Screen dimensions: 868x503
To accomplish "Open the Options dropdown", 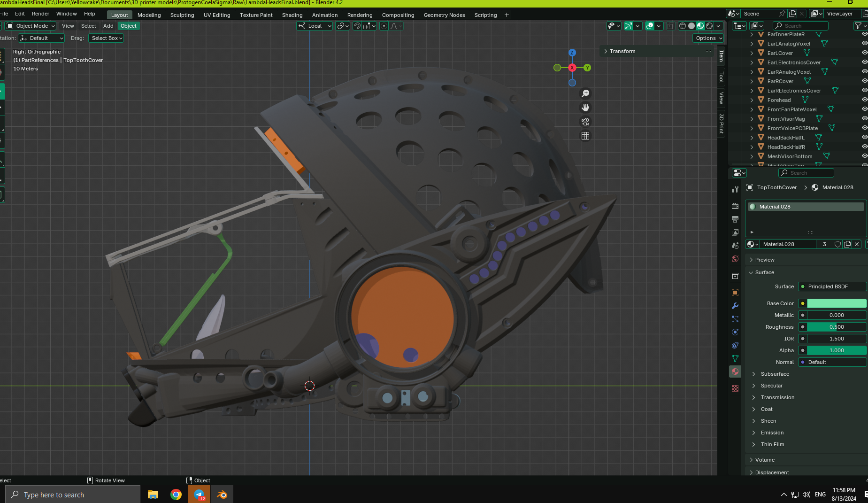I will click(708, 38).
